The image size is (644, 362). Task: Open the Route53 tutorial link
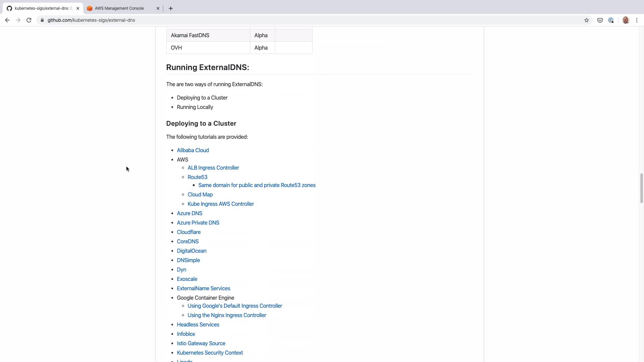pos(197,177)
